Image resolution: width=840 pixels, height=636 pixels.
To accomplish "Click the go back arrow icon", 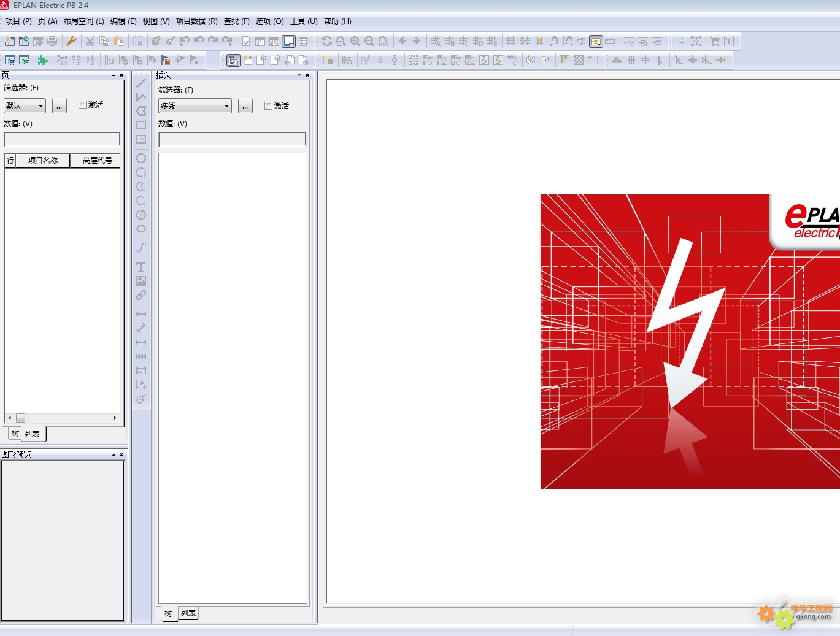I will click(403, 41).
